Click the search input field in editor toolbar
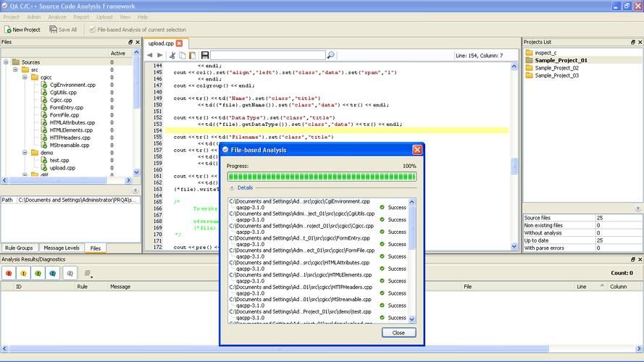 click(268, 55)
